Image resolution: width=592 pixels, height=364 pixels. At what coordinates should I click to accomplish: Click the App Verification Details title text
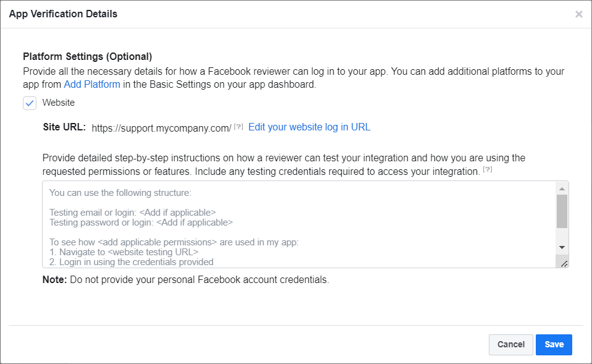(x=63, y=14)
